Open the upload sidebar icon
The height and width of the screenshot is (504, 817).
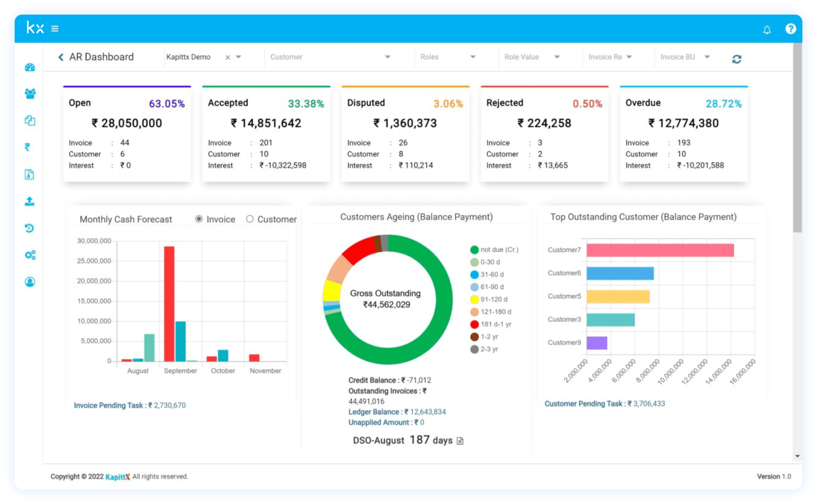[30, 201]
